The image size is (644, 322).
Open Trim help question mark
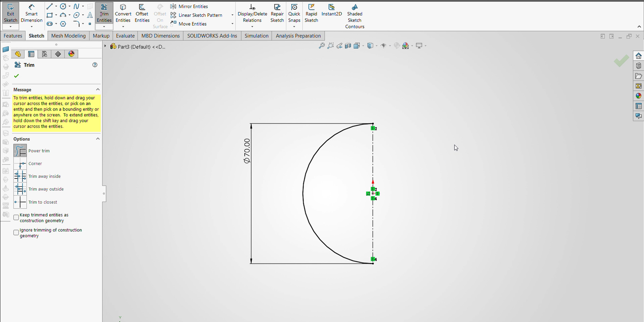[x=95, y=65]
